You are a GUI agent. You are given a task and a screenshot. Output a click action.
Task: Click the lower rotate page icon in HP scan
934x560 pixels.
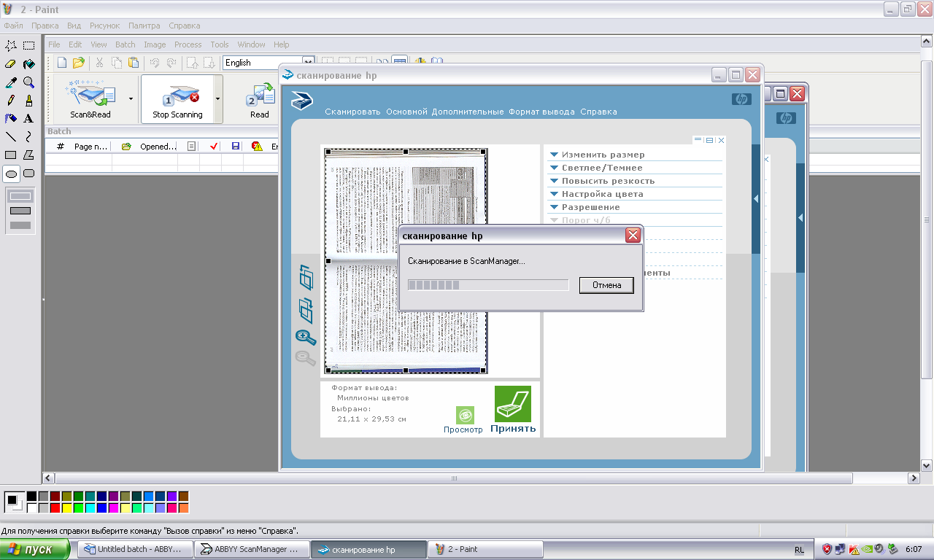(306, 310)
